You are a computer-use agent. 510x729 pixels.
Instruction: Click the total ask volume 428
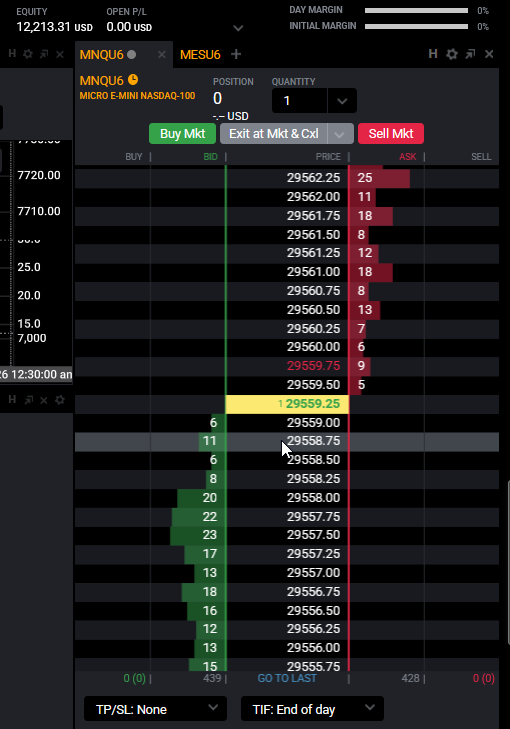click(410, 678)
